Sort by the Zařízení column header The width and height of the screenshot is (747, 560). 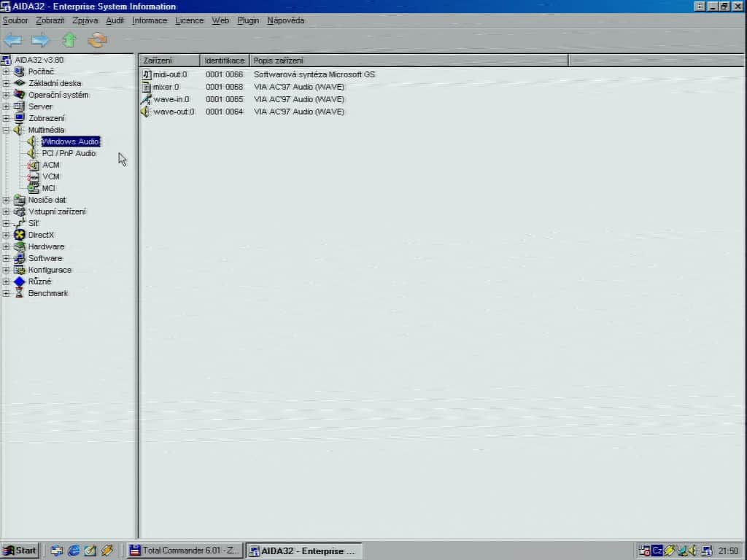[x=169, y=61]
